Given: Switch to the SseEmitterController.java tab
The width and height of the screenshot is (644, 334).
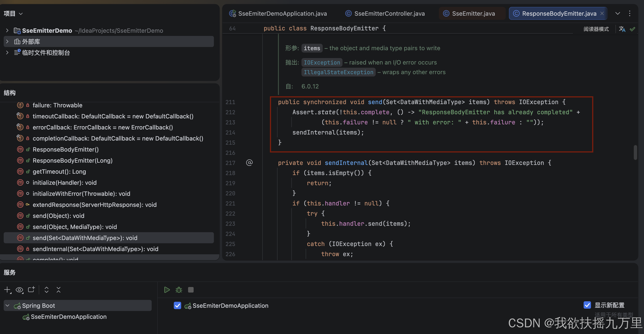Looking at the screenshot, I should click(385, 14).
